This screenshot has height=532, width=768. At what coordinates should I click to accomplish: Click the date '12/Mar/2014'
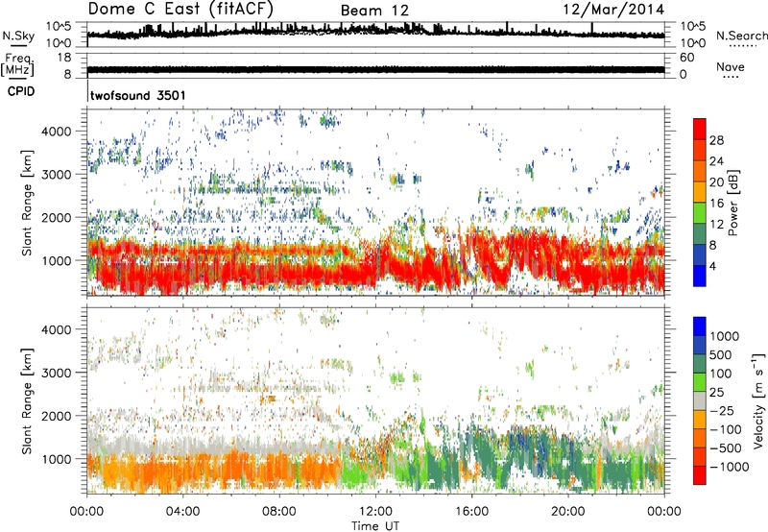coord(613,10)
